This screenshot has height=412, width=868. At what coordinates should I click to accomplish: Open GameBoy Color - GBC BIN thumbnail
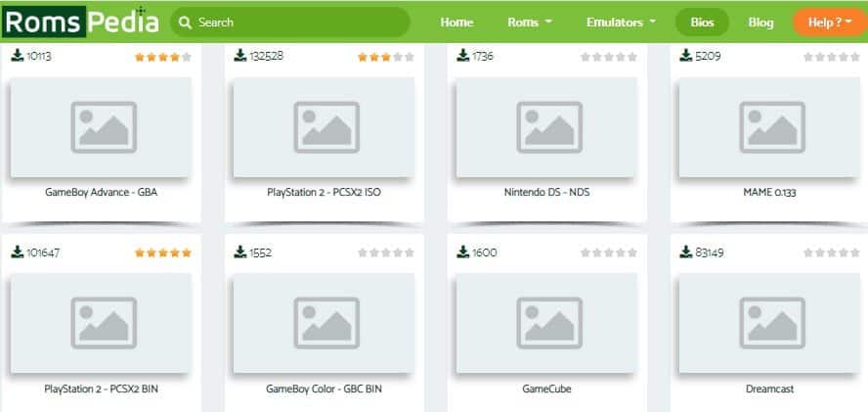pos(324,323)
